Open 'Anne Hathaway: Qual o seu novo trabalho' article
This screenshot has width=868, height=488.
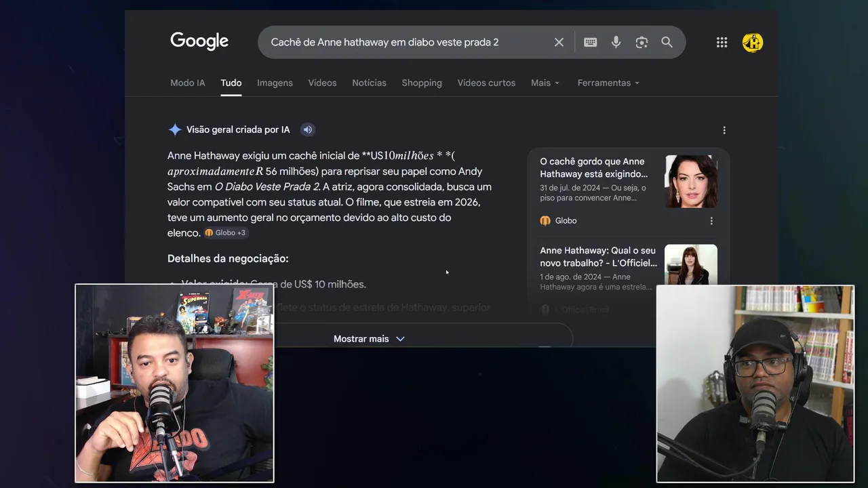pos(598,257)
